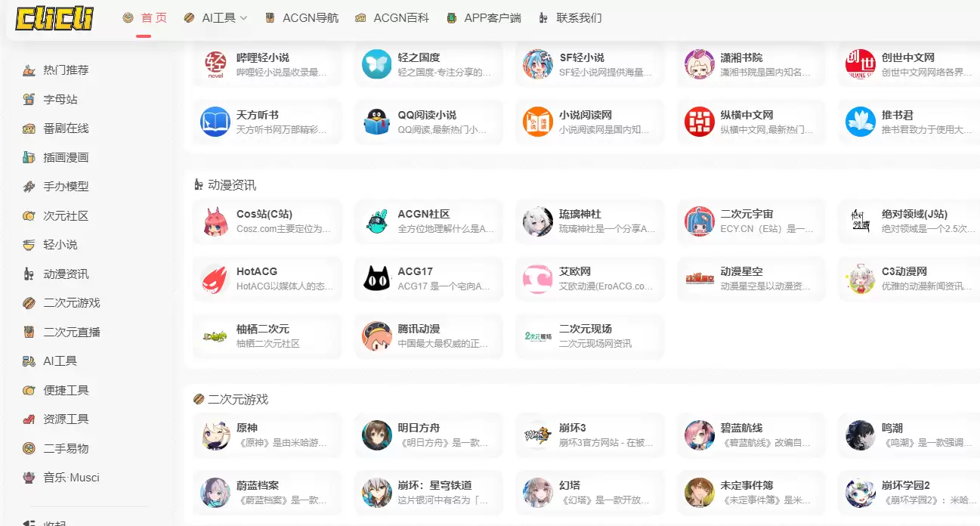Click the 动漫资讯 section heading
Viewport: 980px width, 526px height.
coord(232,185)
